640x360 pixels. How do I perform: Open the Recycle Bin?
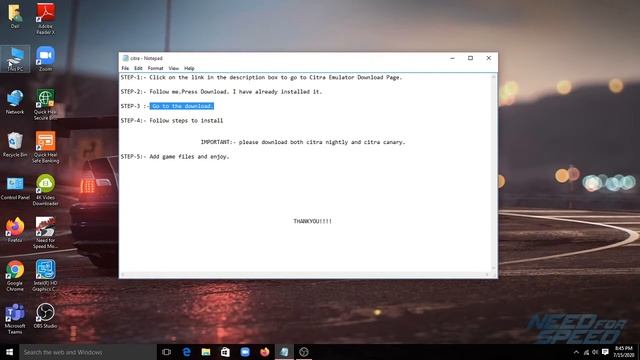[x=15, y=145]
